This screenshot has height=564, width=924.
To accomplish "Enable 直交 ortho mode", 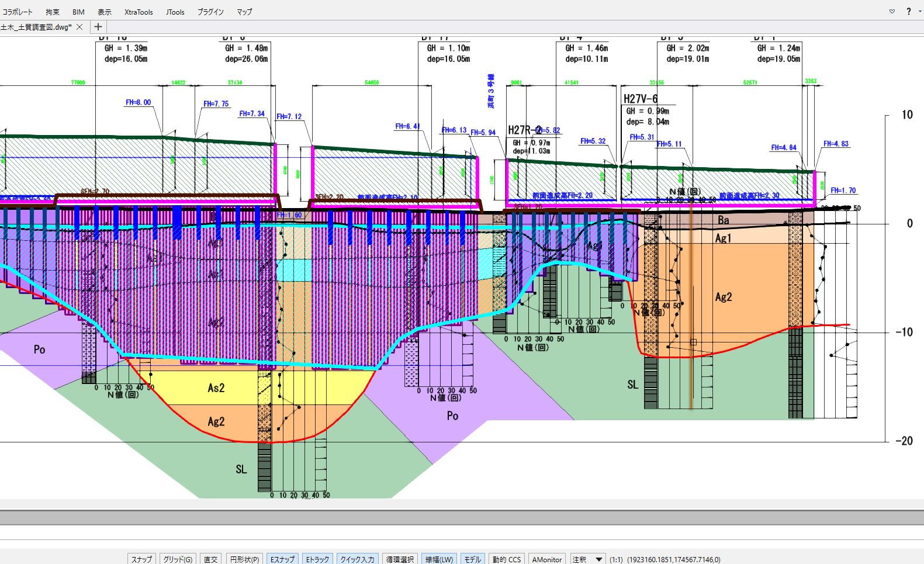I will pos(211,559).
